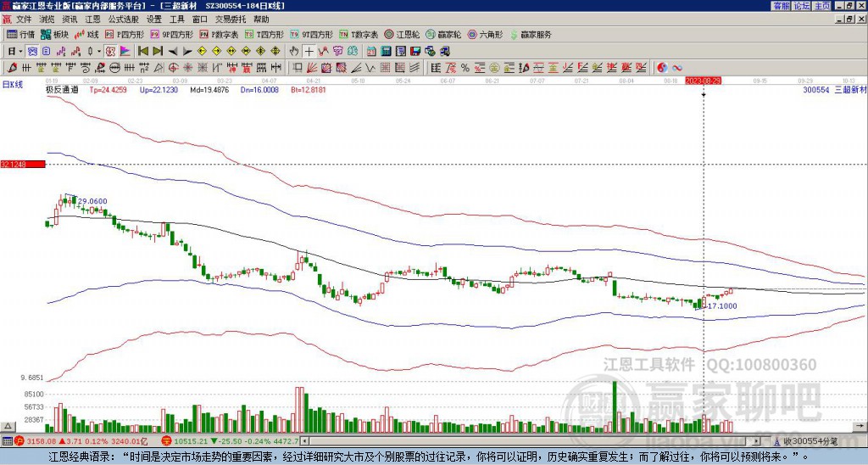The image size is (868, 465).
Task: Click the 300554 三超新材 stock label
Action: coord(834,89)
